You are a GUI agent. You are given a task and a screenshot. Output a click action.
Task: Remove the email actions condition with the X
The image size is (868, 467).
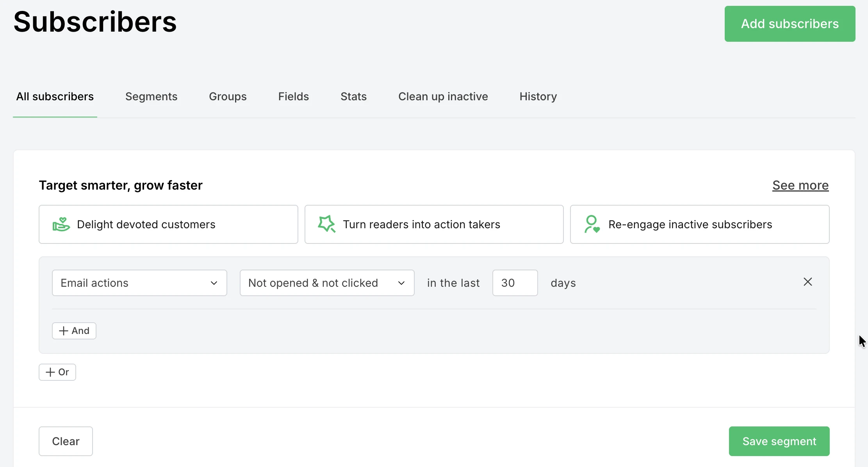[x=807, y=282]
